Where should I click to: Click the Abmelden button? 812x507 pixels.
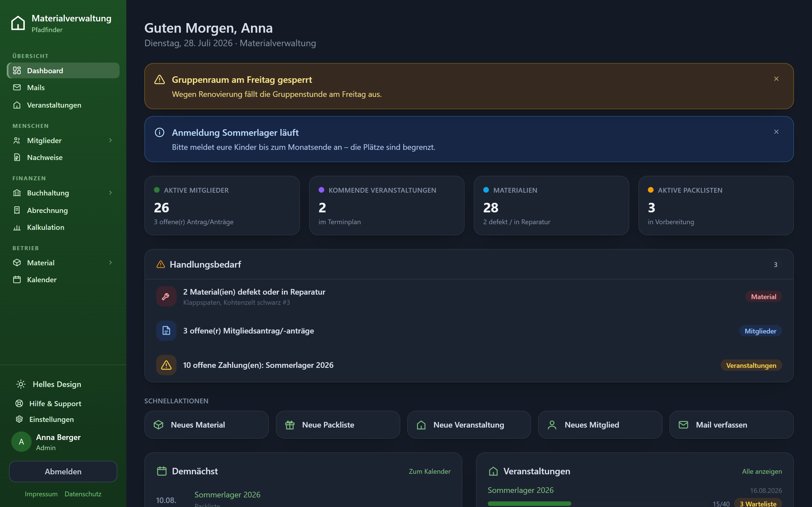pos(63,471)
